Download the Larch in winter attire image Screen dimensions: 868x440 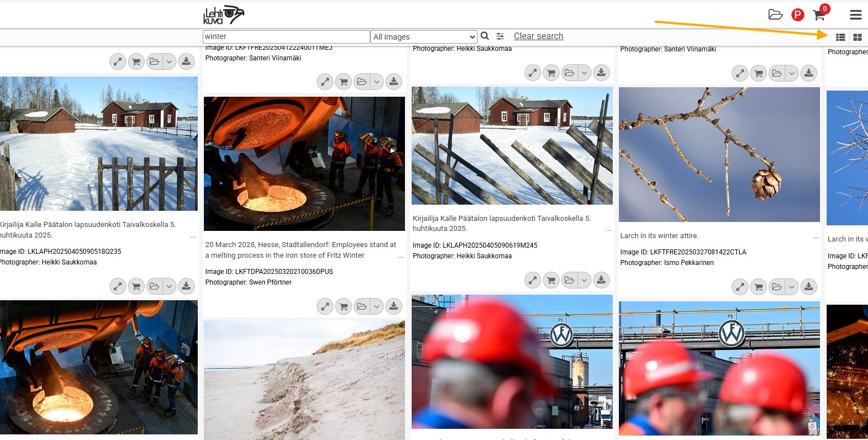click(808, 287)
